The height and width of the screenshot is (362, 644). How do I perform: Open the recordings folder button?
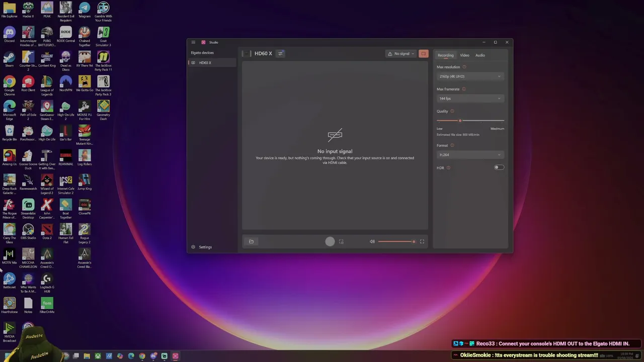251,241
